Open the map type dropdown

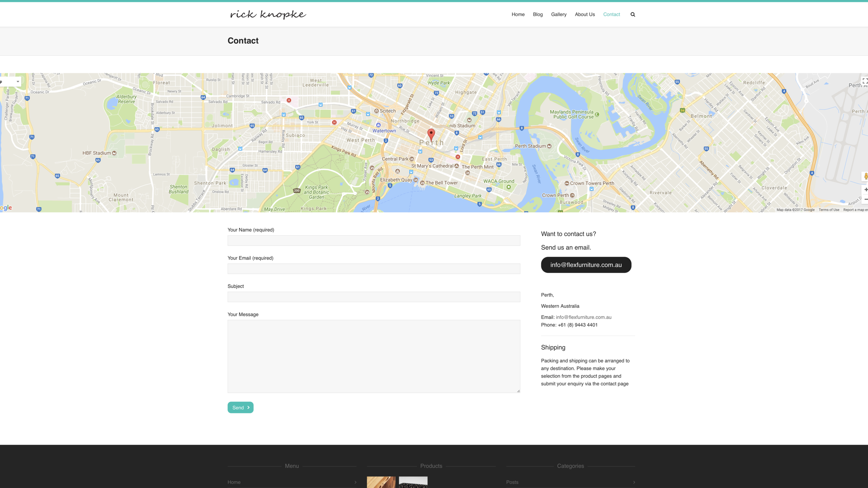coord(10,82)
